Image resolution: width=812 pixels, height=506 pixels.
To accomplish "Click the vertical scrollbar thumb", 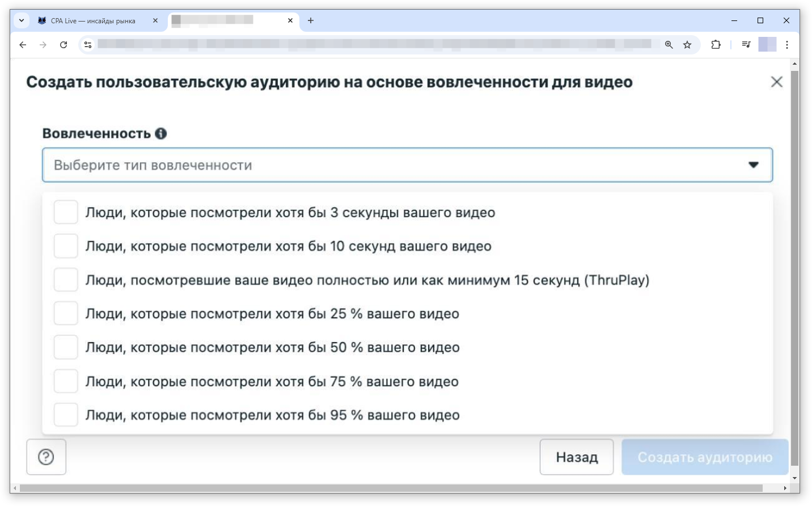I will click(x=795, y=268).
